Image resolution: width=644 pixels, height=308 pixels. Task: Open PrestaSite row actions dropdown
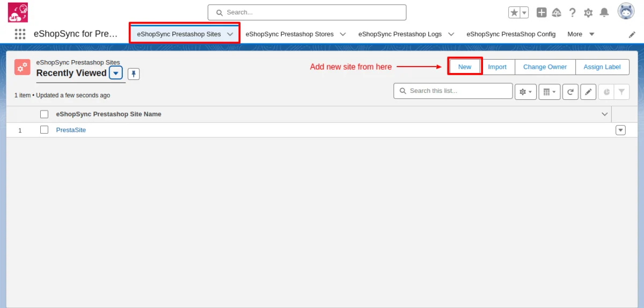pos(621,130)
